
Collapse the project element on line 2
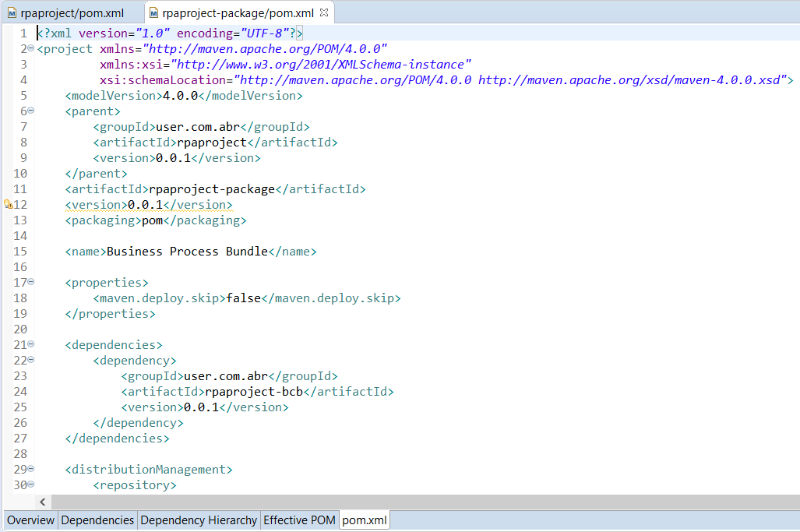pos(30,48)
